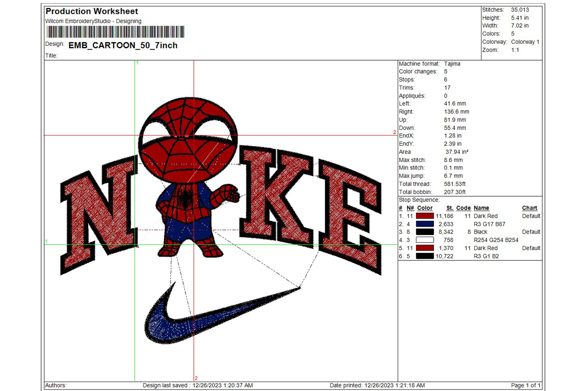Click the R3 G1 B2 color name
The height and width of the screenshot is (391, 588).
click(x=486, y=256)
